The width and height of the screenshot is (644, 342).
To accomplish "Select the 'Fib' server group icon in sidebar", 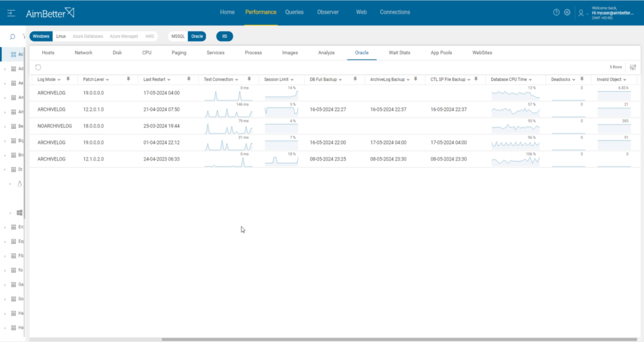I will (x=14, y=256).
